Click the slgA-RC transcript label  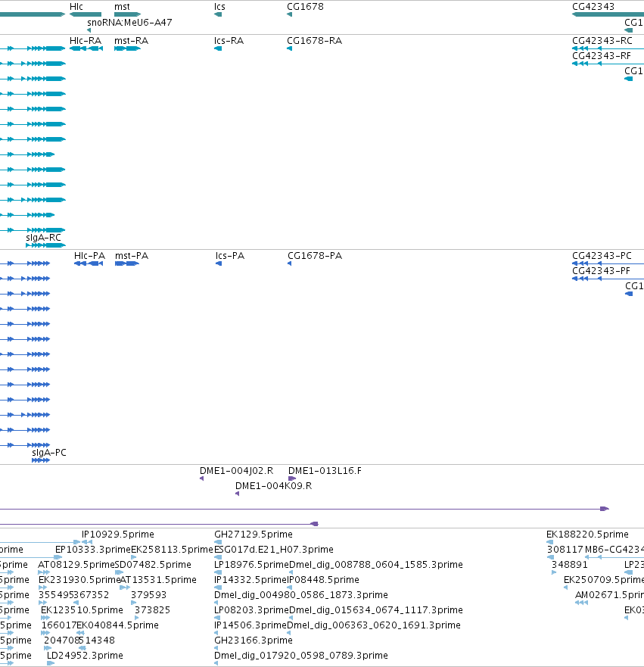(x=43, y=238)
